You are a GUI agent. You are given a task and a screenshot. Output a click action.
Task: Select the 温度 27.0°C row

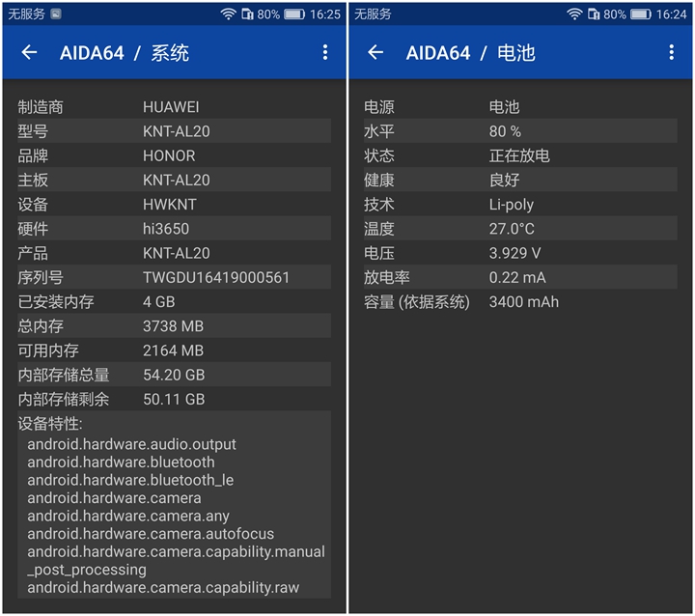coord(520,229)
